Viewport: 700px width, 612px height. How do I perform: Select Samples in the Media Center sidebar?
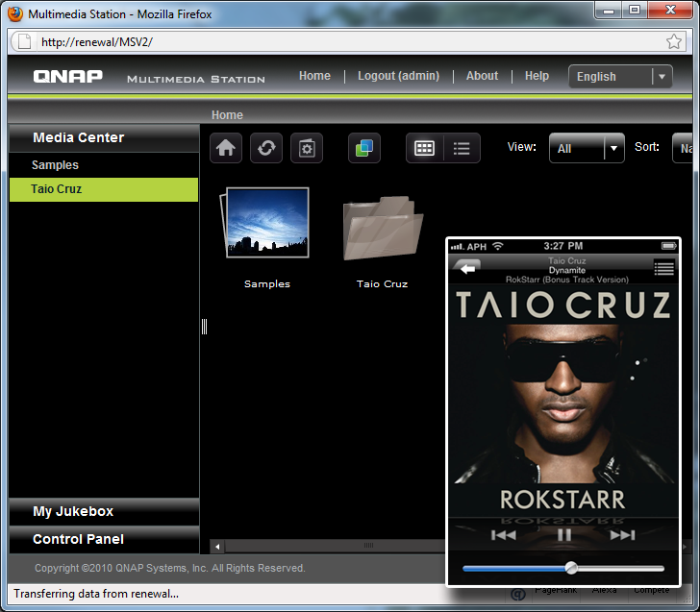(x=56, y=165)
